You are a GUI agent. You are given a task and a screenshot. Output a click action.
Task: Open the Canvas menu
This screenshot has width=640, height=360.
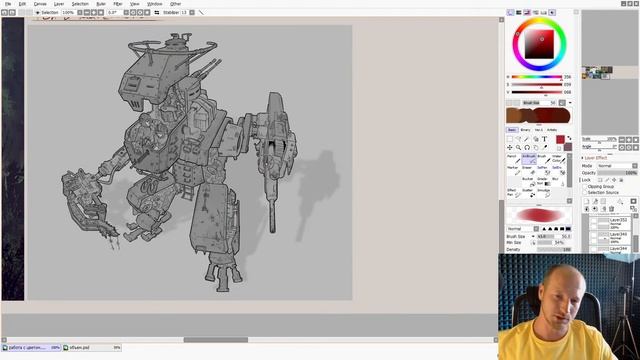40,4
